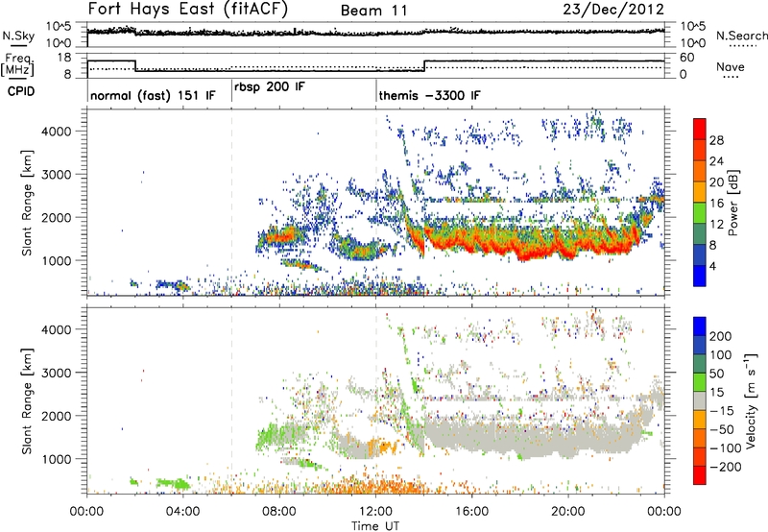Screen dimensions: 768x532
Task: Click the '1000' tick on velocity panel
Action: point(57,459)
